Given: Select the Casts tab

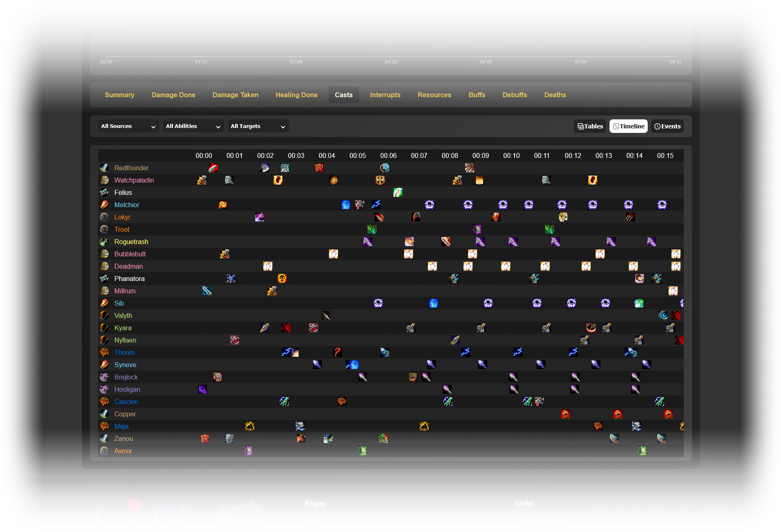Looking at the screenshot, I should pyautogui.click(x=344, y=95).
